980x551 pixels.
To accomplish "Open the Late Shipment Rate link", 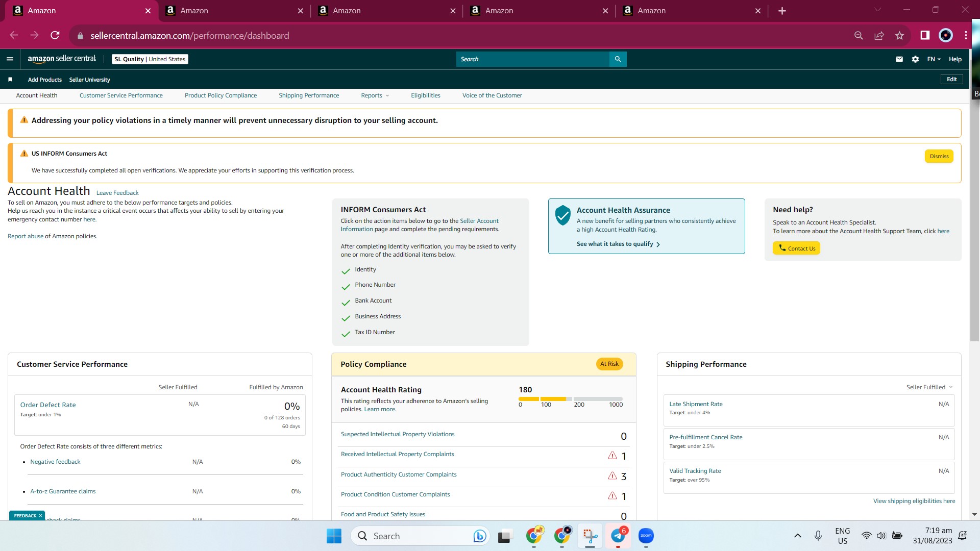I will click(696, 404).
